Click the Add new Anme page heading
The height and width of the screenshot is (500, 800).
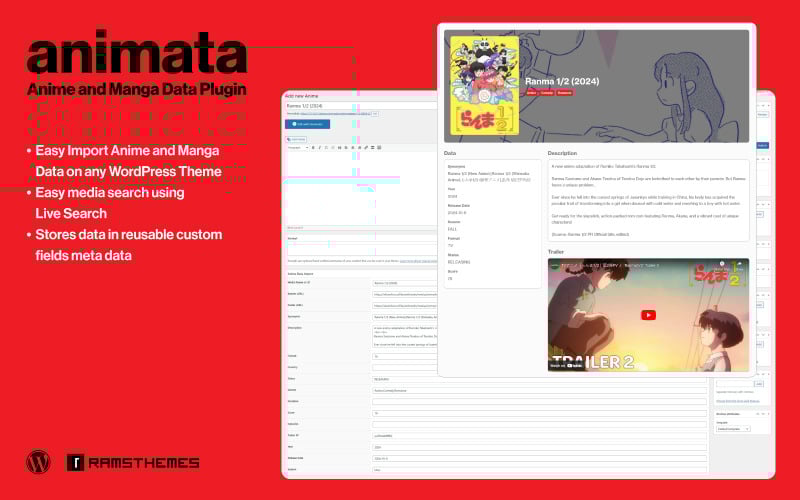pos(302,96)
